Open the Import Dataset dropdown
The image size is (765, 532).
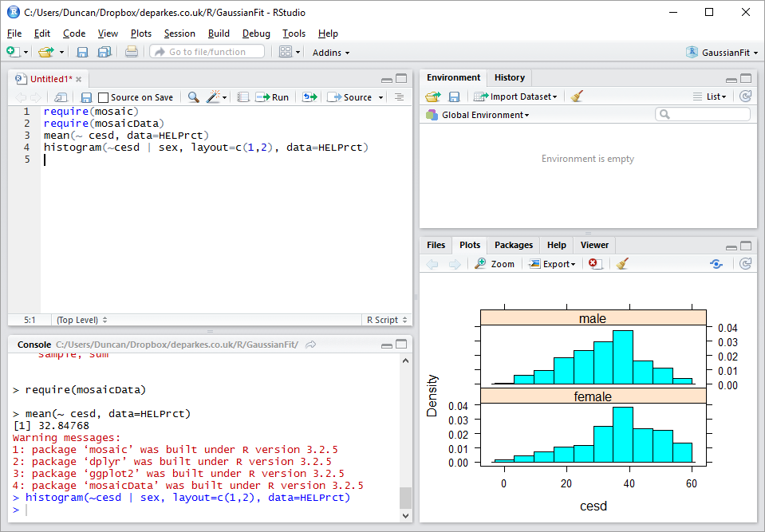tap(515, 96)
